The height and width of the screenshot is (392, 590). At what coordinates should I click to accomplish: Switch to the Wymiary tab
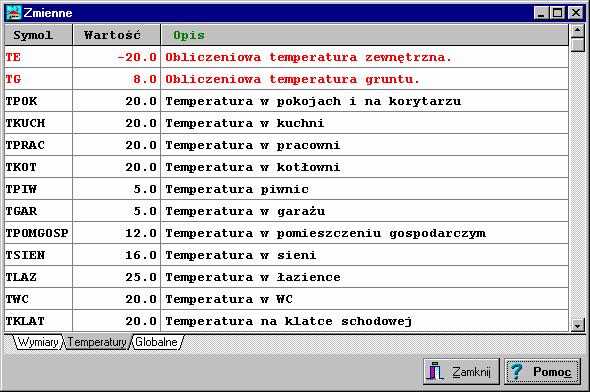[x=38, y=342]
